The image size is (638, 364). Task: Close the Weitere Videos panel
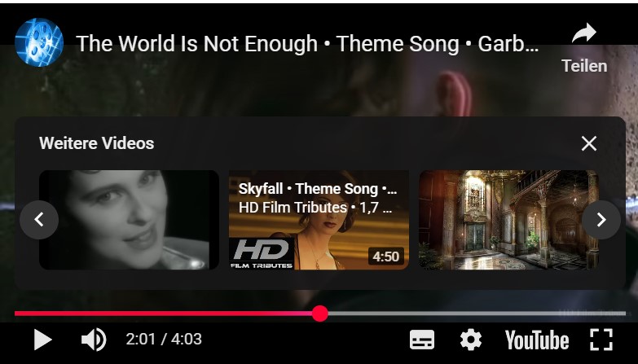click(x=589, y=143)
